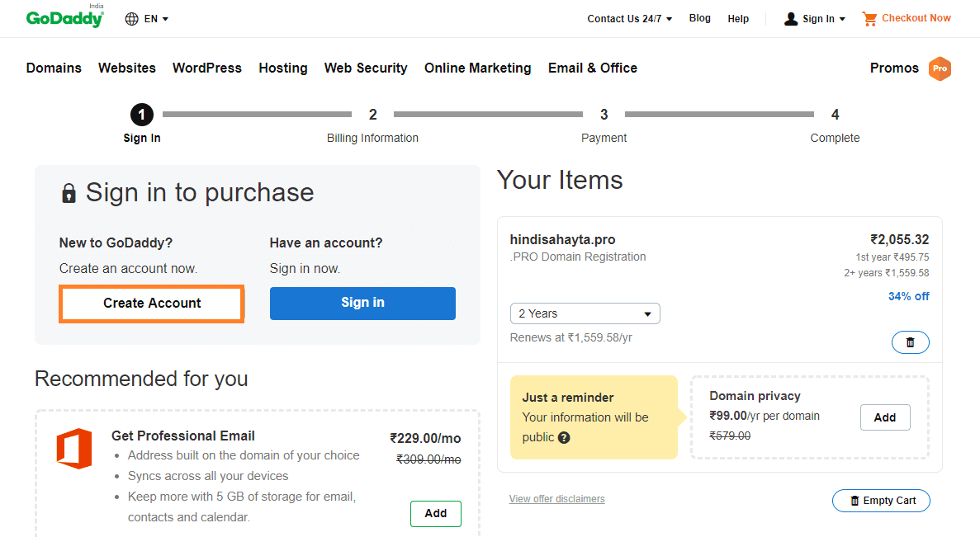
Task: Expand the Contact Us 24/7 menu
Action: (629, 19)
